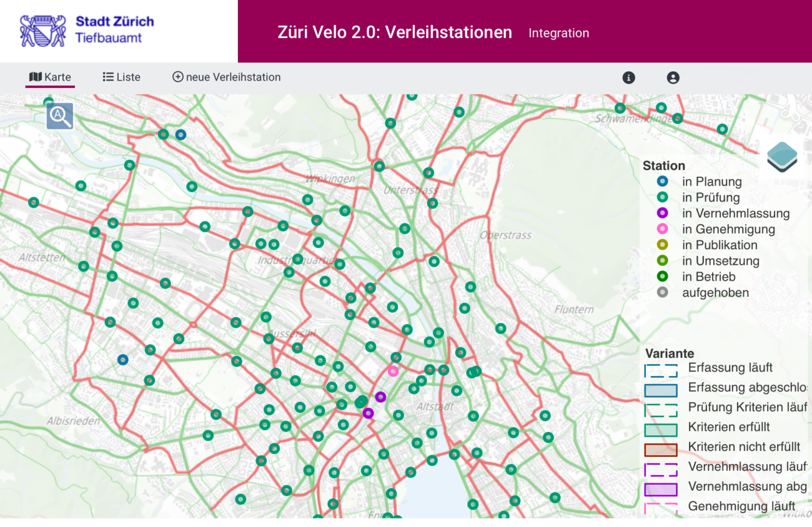The image size is (812, 527).
Task: Click the 'Kriterien erfüllt' variant legend entry
Action: [x=708, y=428]
